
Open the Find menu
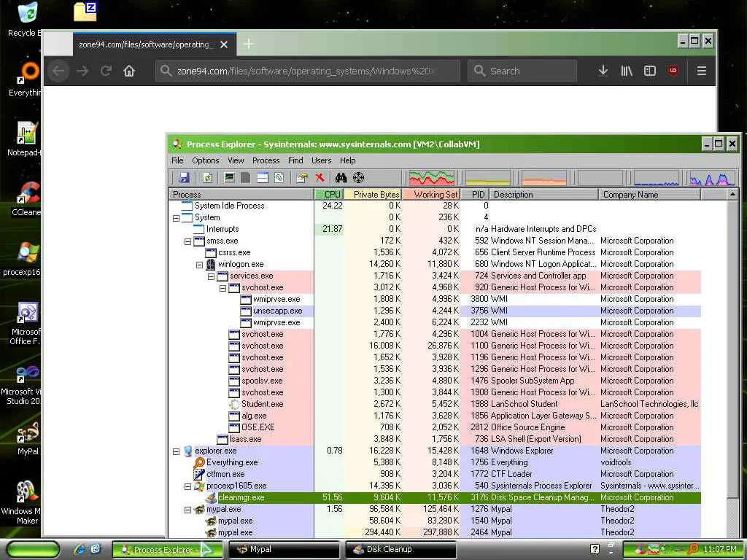coord(295,160)
